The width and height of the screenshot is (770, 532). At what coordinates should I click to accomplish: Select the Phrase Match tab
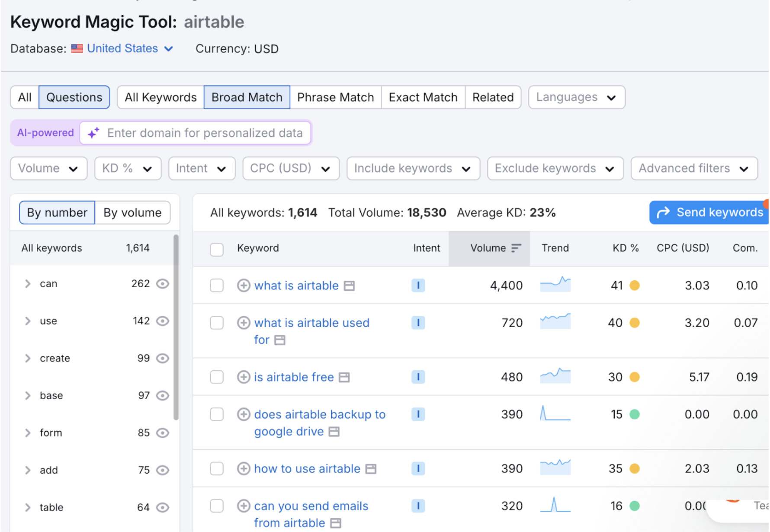click(x=336, y=97)
